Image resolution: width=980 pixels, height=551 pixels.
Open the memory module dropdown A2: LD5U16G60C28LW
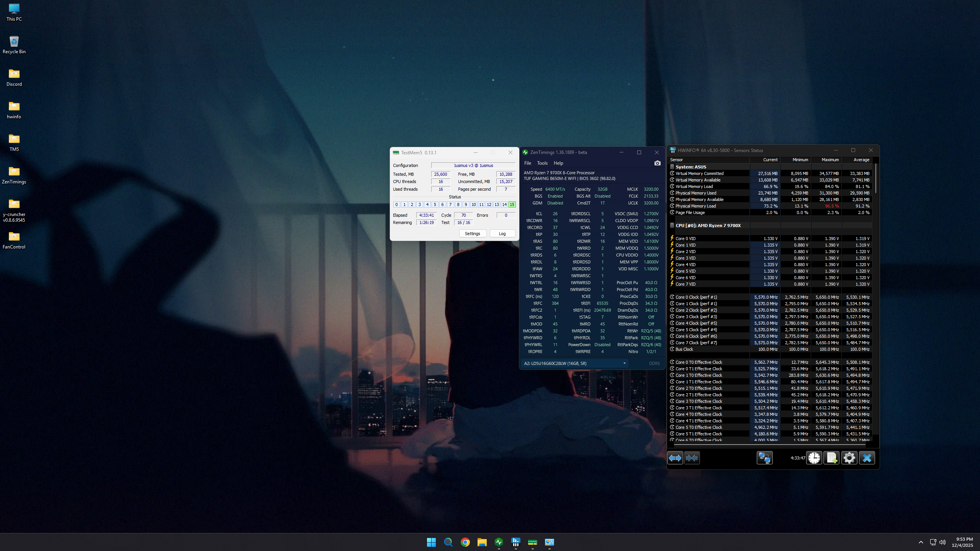pyautogui.click(x=575, y=363)
